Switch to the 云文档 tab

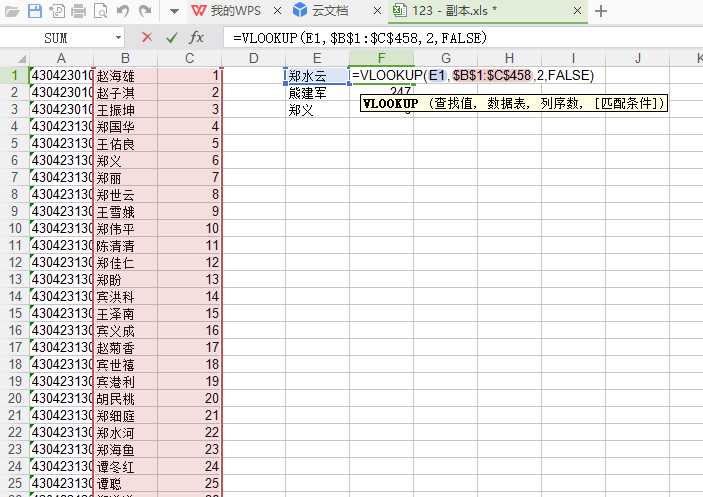pos(321,10)
